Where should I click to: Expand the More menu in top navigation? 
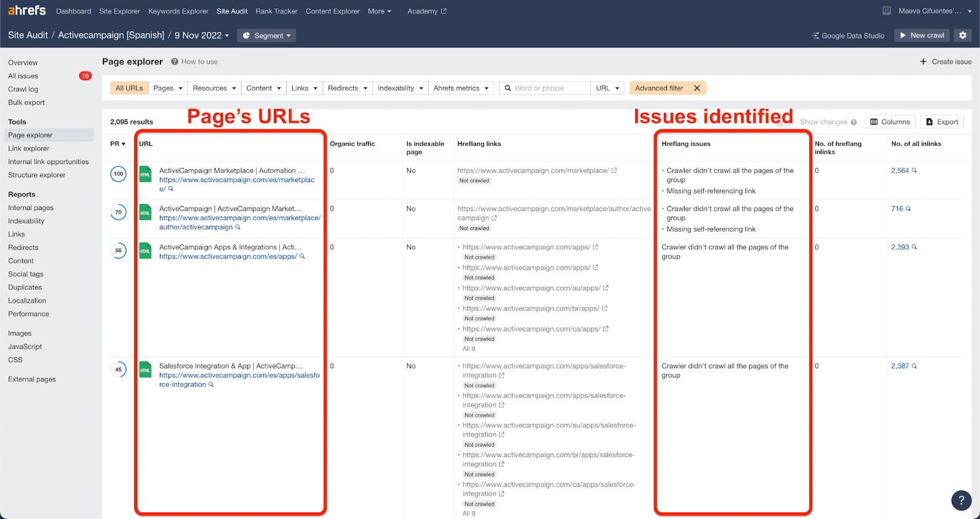click(379, 11)
